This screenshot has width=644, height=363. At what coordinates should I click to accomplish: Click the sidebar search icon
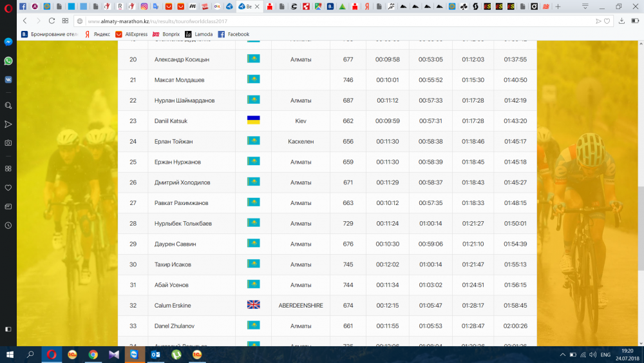pyautogui.click(x=8, y=105)
